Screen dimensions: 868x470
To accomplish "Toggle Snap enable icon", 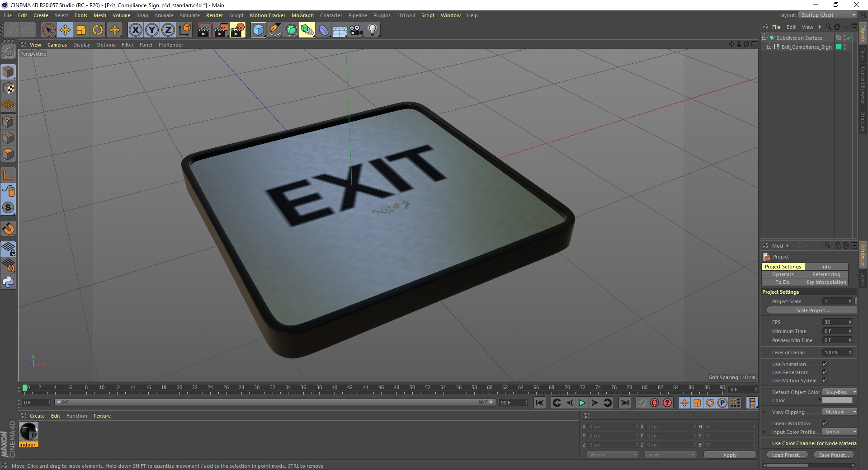I will pyautogui.click(x=8, y=207).
